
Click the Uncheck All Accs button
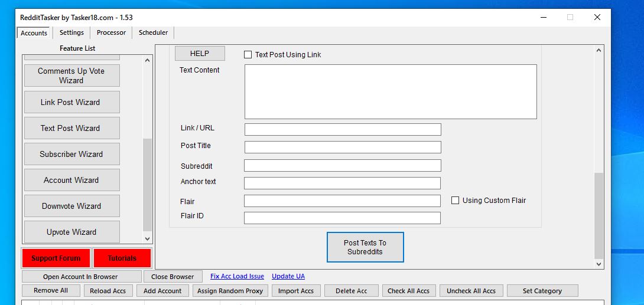[471, 291]
